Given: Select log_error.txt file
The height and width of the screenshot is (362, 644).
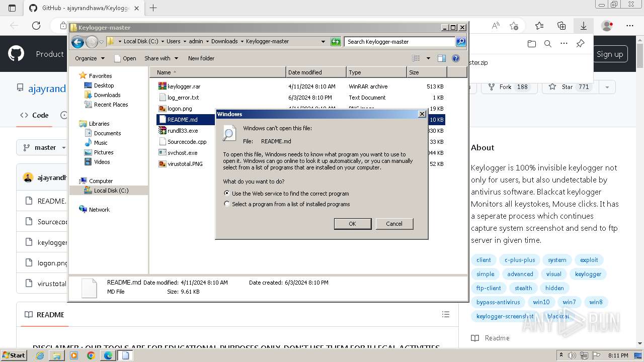Looking at the screenshot, I should (183, 98).
